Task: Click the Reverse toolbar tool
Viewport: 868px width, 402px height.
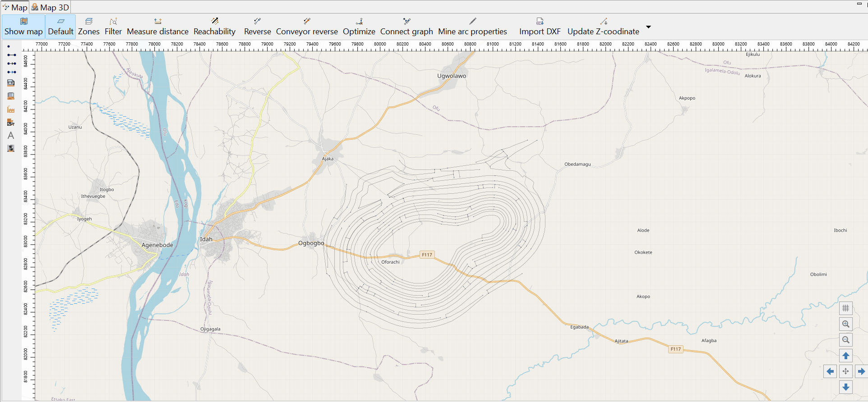Action: (257, 27)
